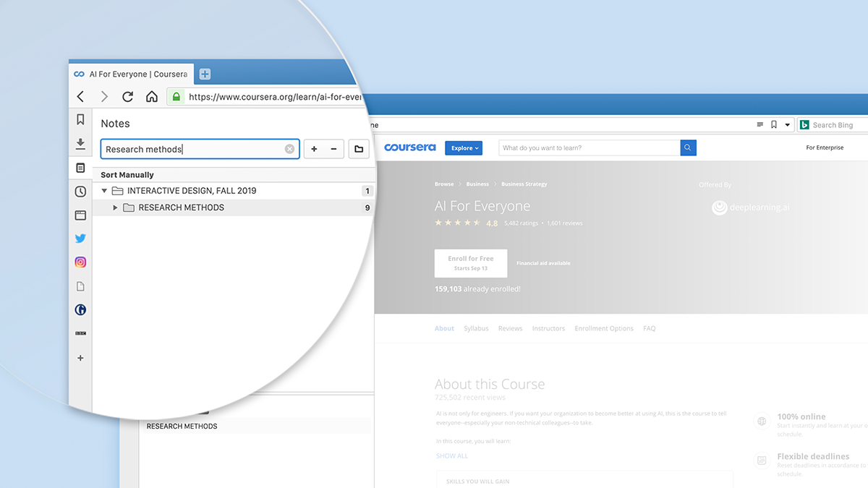This screenshot has width=868, height=488.
Task: Click the Business breadcrumb
Action: click(x=477, y=184)
